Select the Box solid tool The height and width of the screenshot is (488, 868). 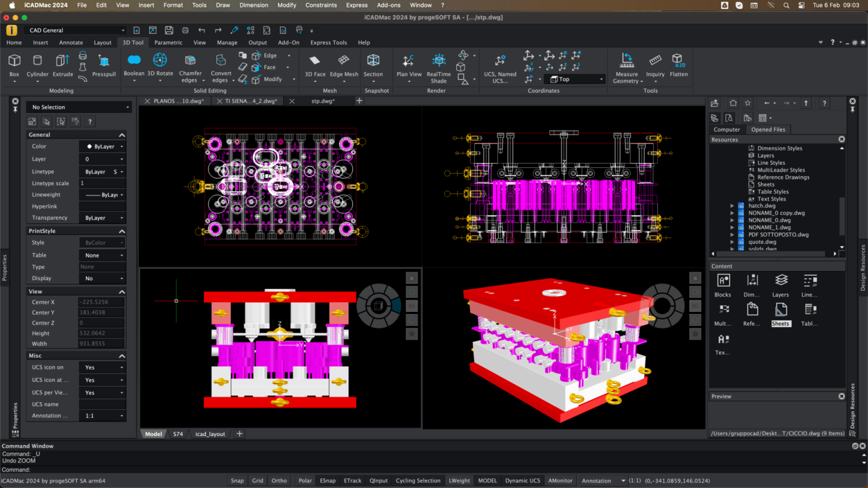pos(14,65)
